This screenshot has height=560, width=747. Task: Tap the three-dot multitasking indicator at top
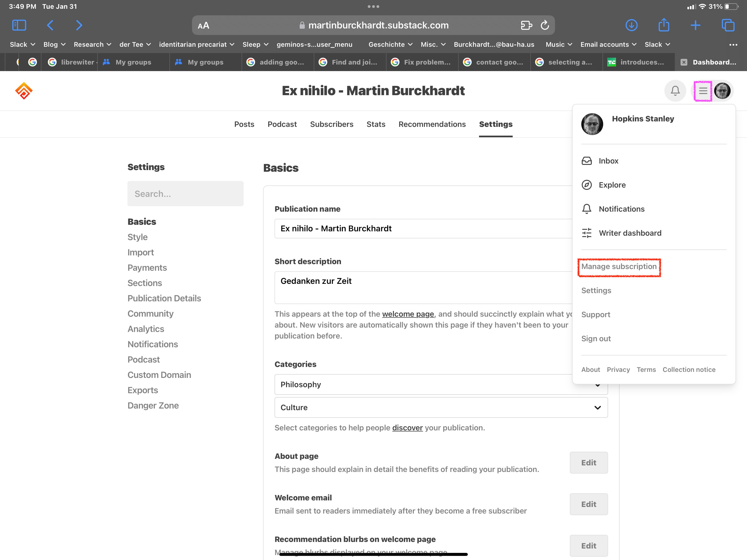(373, 6)
